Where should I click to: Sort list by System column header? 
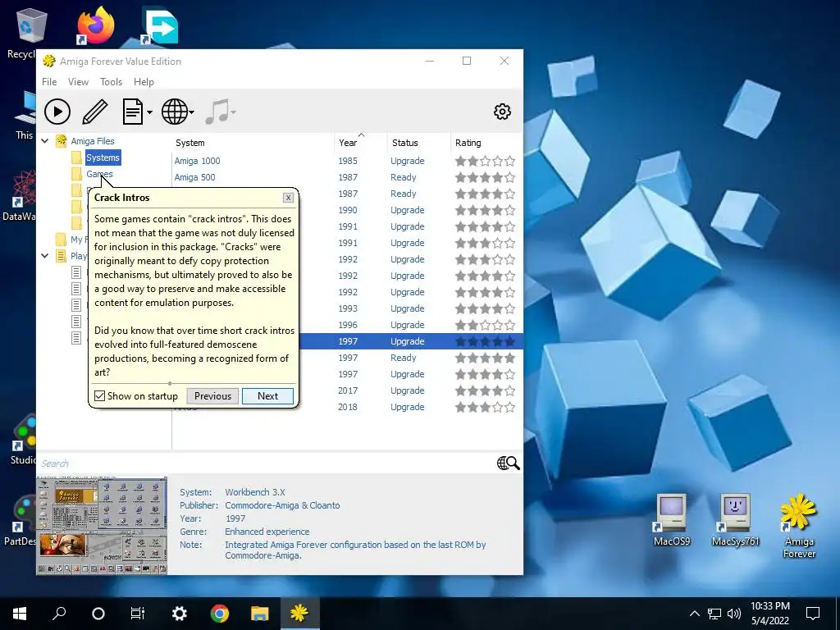point(190,143)
